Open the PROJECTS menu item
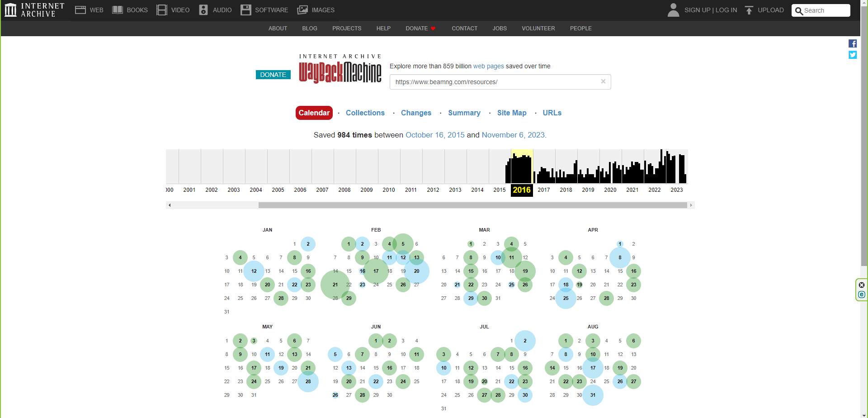Image resolution: width=868 pixels, height=418 pixels. 347,28
